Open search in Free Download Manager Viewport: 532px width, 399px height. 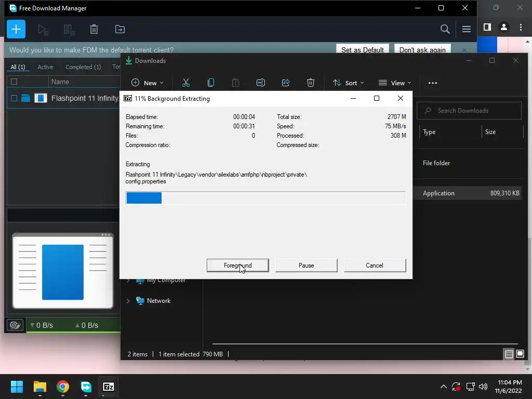pyautogui.click(x=445, y=29)
